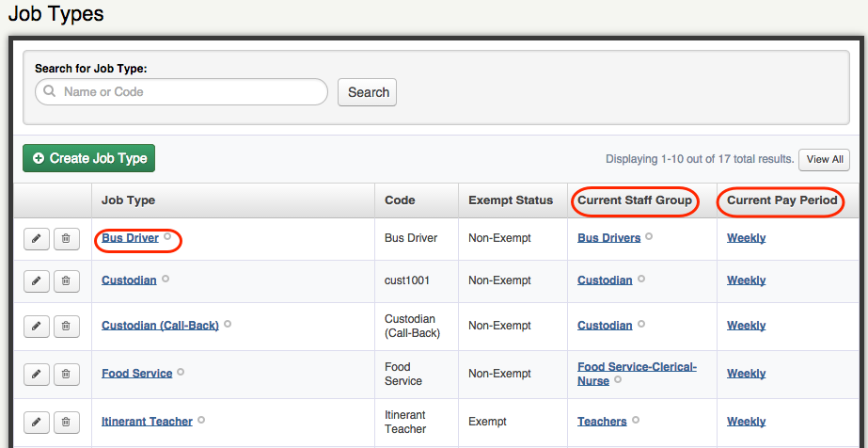Open the Custodian (Call-Back) job type link
Screen dimensions: 868x448
click(x=160, y=326)
